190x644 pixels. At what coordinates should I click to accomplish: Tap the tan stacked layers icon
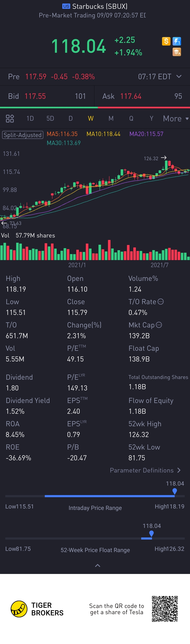177,52
